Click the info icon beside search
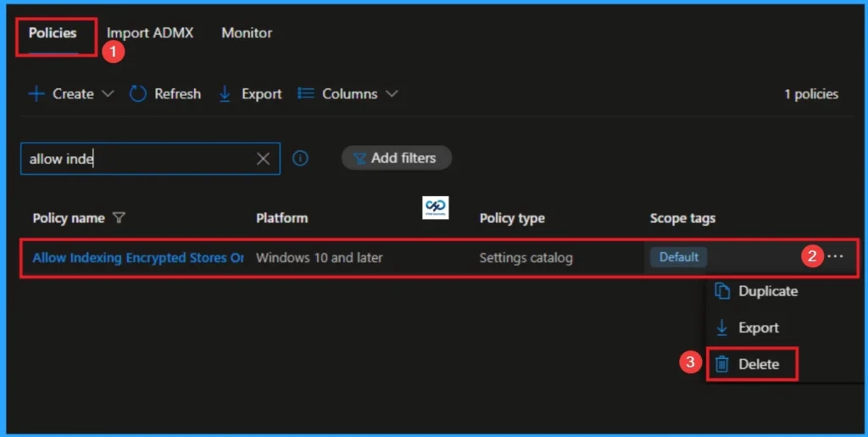 300,159
